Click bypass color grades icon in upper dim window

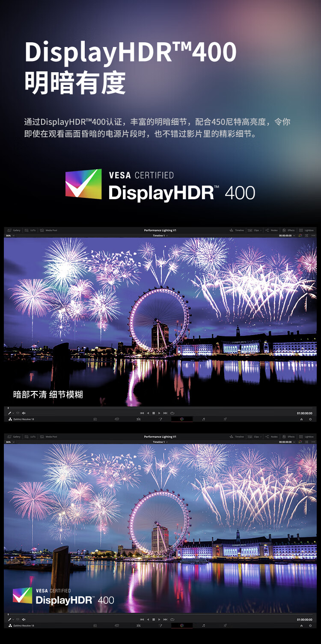click(x=300, y=235)
